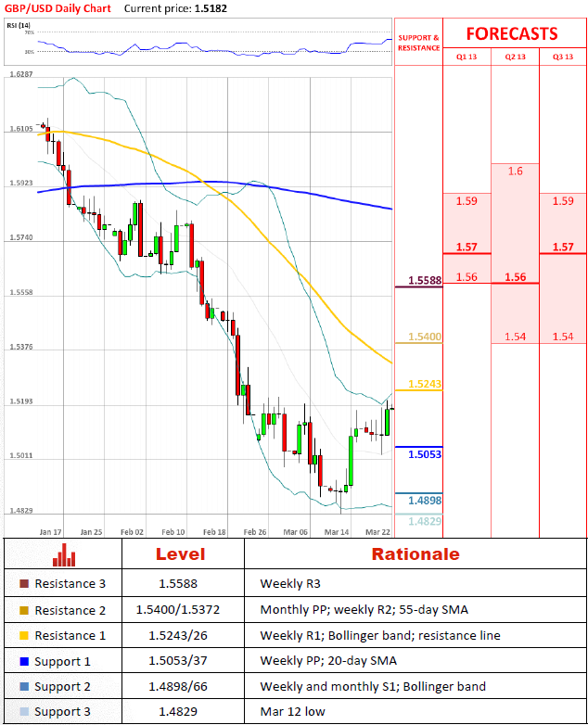Click the Support 1 blue swatch
The height and width of the screenshot is (725, 588).
[24, 662]
